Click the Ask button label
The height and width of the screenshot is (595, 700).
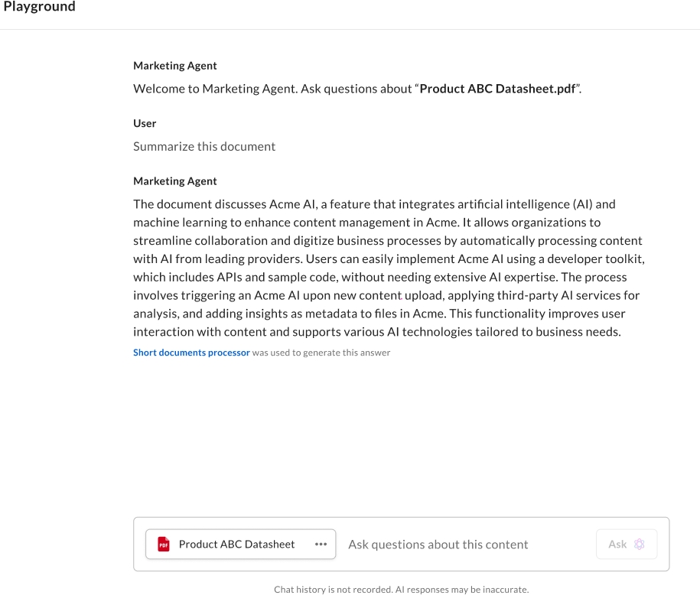pyautogui.click(x=617, y=545)
